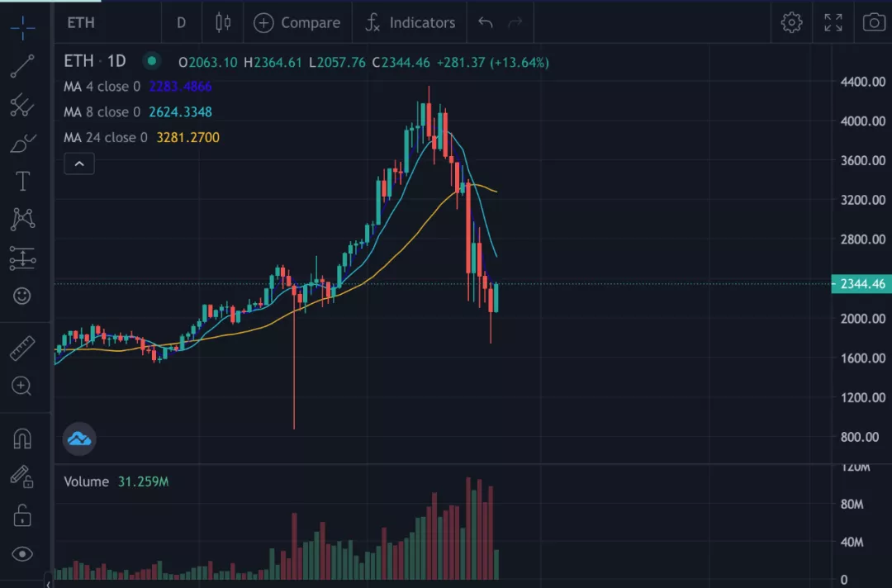
Task: Open the chart patterns tool
Action: (x=22, y=219)
